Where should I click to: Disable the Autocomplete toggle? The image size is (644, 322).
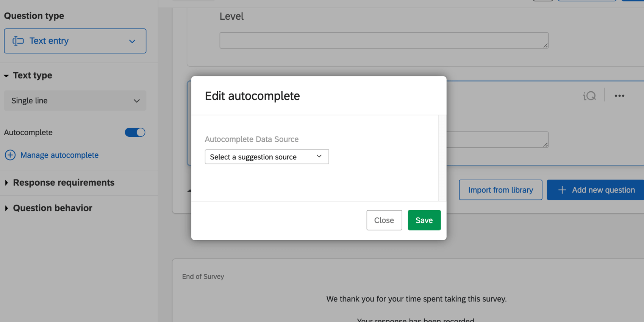[135, 132]
